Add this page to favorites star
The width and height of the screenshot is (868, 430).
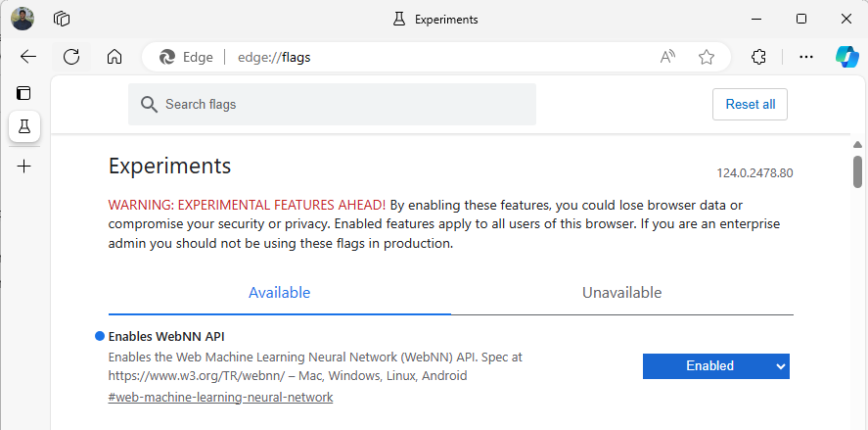coord(707,57)
